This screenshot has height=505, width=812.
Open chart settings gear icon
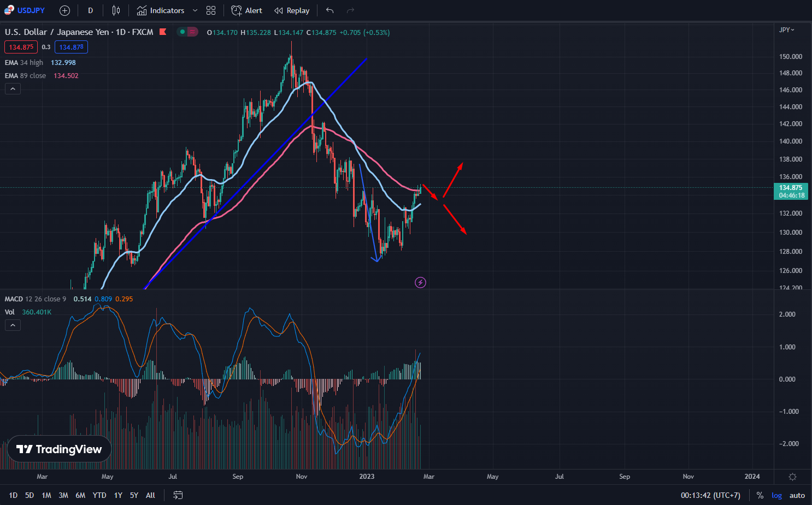pyautogui.click(x=792, y=477)
